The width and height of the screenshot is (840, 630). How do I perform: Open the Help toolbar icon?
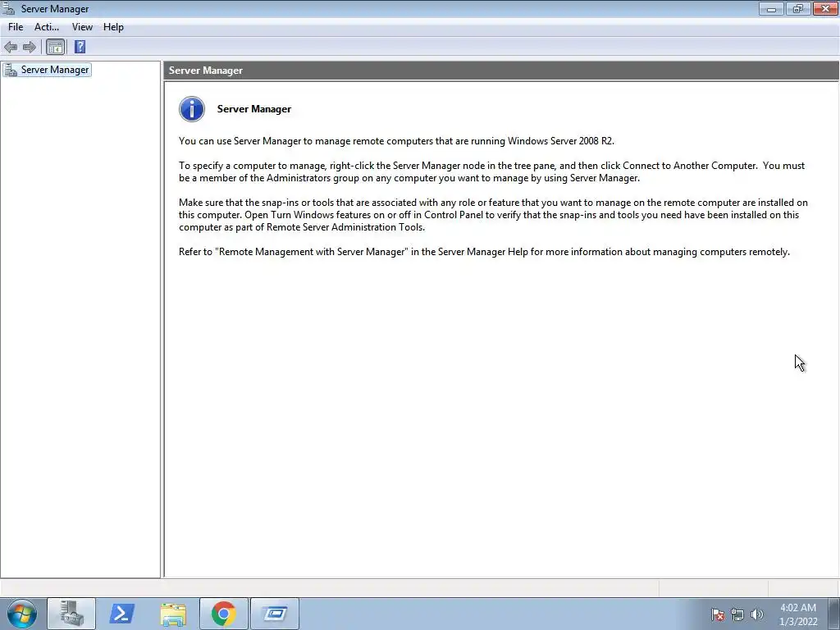point(80,47)
